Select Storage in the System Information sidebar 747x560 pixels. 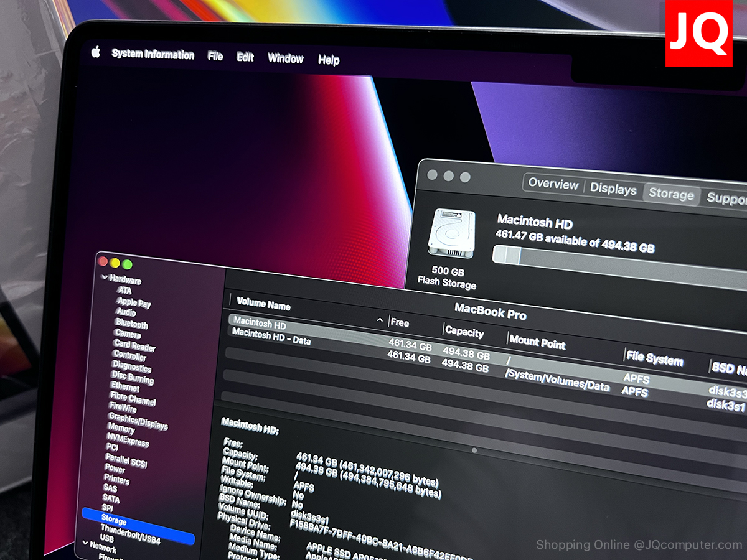pos(138,526)
